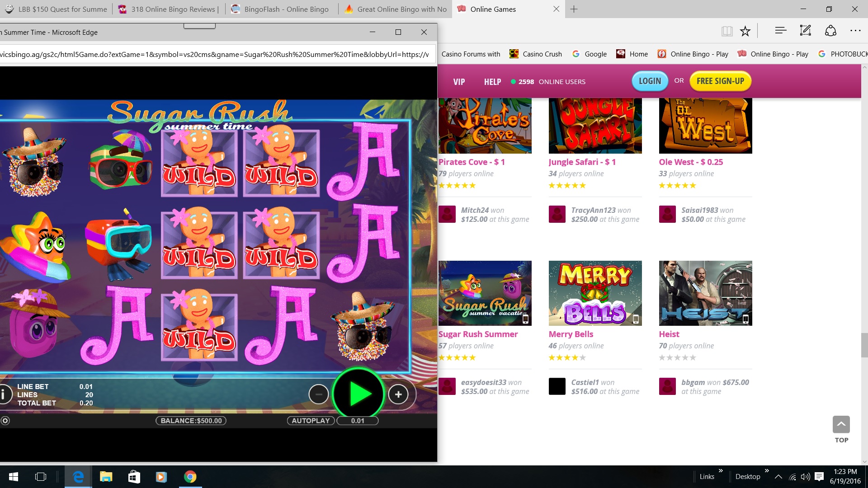Screen dimensions: 868x488
Task: Open Edge reading view icon
Action: coord(727,31)
